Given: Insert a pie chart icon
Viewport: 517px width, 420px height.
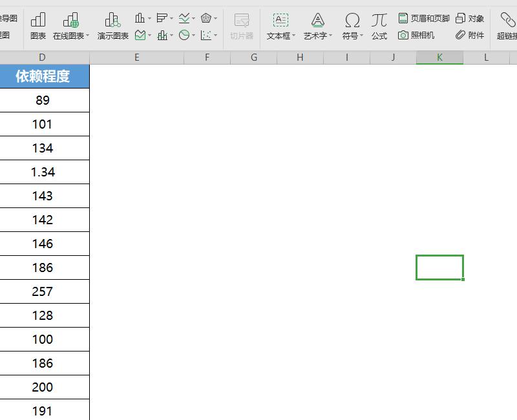Looking at the screenshot, I should [184, 35].
